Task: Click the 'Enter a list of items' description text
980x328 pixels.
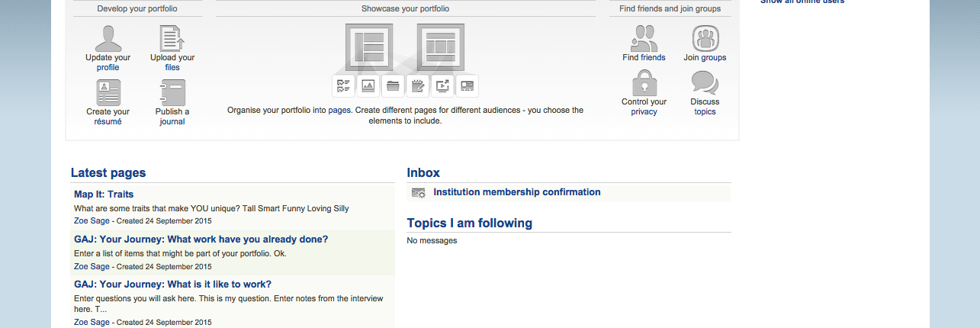Action: pyautogui.click(x=180, y=253)
